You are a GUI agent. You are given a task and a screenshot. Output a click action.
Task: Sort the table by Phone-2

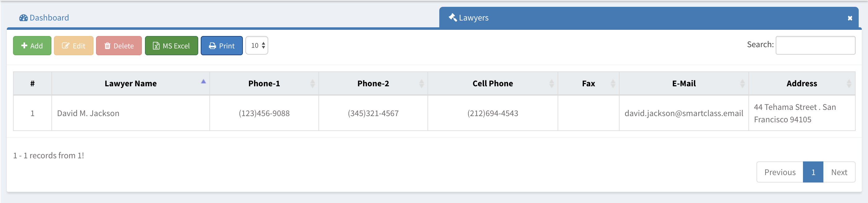[373, 83]
